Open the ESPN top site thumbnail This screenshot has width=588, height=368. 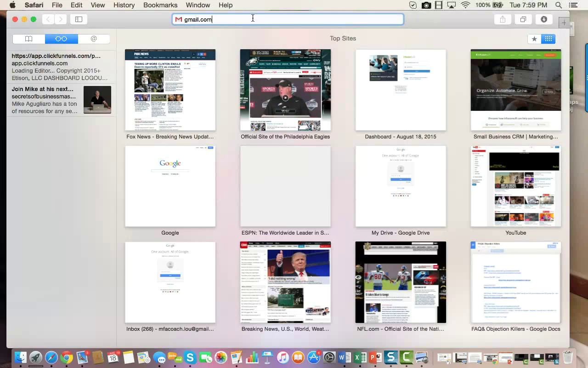[285, 186]
